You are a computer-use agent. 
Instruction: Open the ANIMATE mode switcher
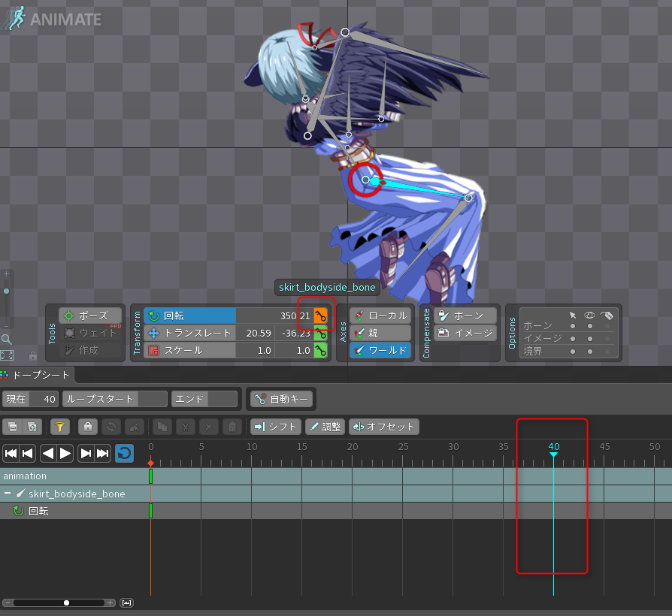click(53, 19)
